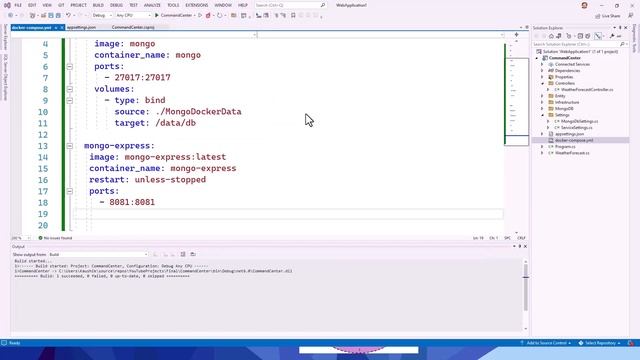This screenshot has width=640, height=360.
Task: Select WeatherForecastController.cs file
Action: tap(587, 89)
